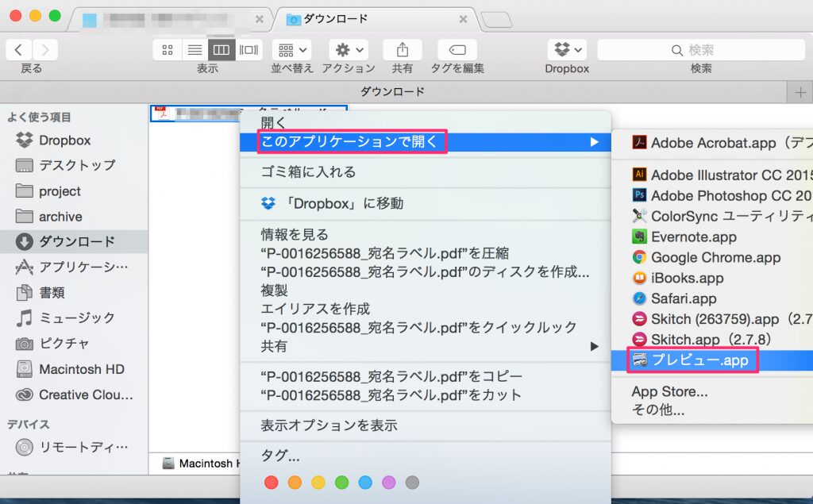This screenshot has width=813, height=504.
Task: Click the 検索 search field
Action: [x=700, y=50]
